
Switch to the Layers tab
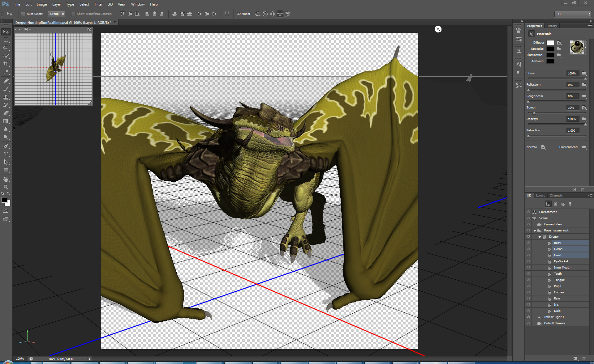pyautogui.click(x=540, y=196)
